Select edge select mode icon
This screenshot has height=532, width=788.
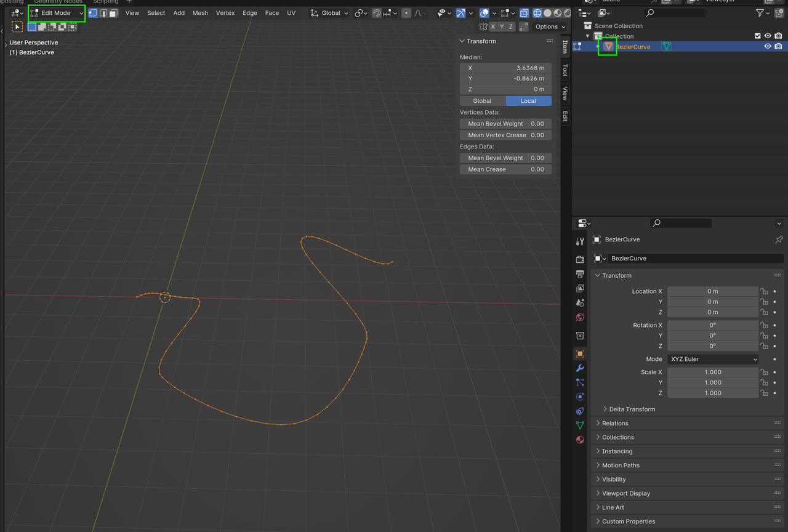pyautogui.click(x=103, y=13)
